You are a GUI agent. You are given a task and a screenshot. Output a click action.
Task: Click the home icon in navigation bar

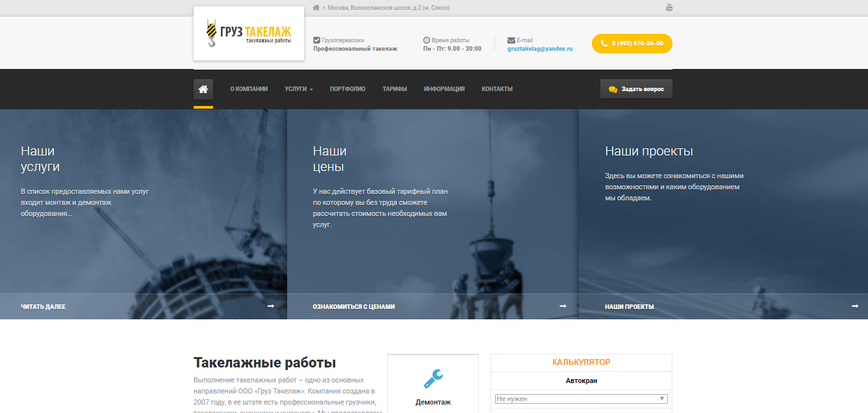tap(203, 89)
